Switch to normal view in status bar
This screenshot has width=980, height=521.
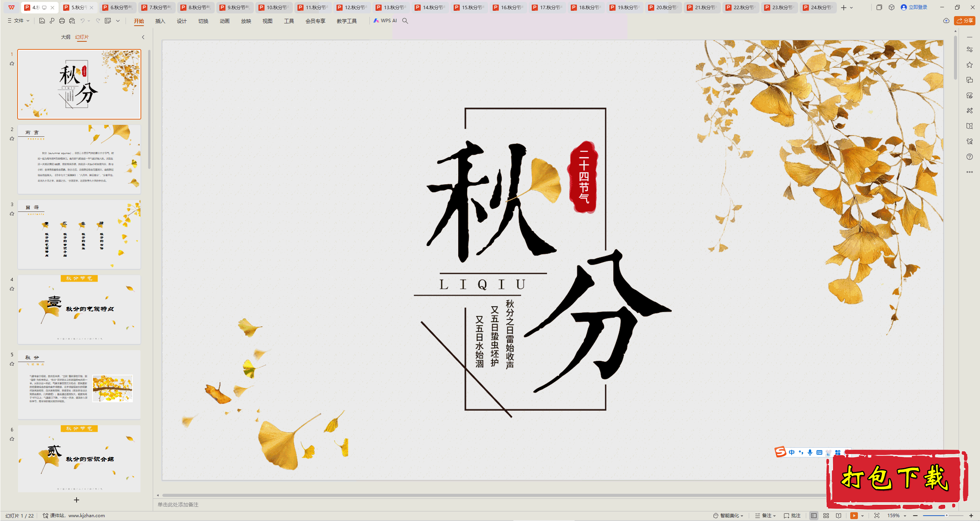coord(814,516)
